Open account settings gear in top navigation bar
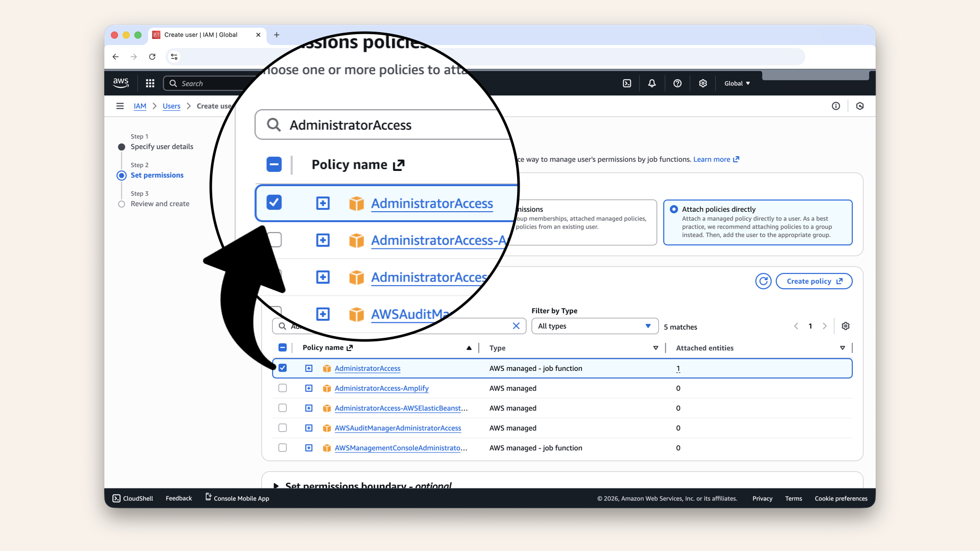The image size is (980, 551). tap(703, 83)
